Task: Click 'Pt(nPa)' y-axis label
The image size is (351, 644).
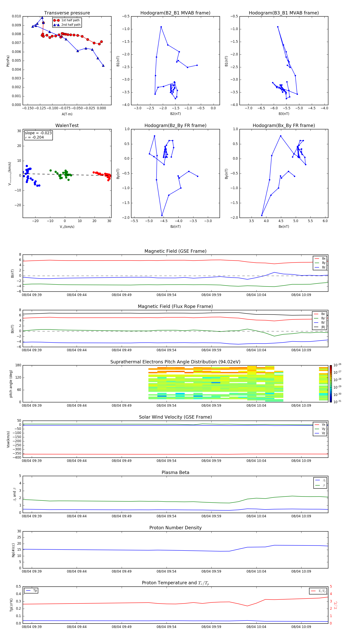Action: 8,61
